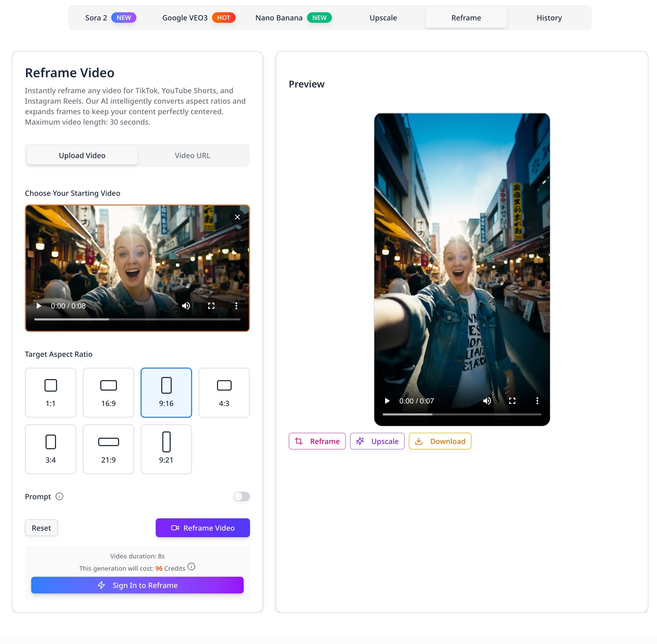
Task: Select the 1:1 aspect ratio
Action: click(x=50, y=392)
